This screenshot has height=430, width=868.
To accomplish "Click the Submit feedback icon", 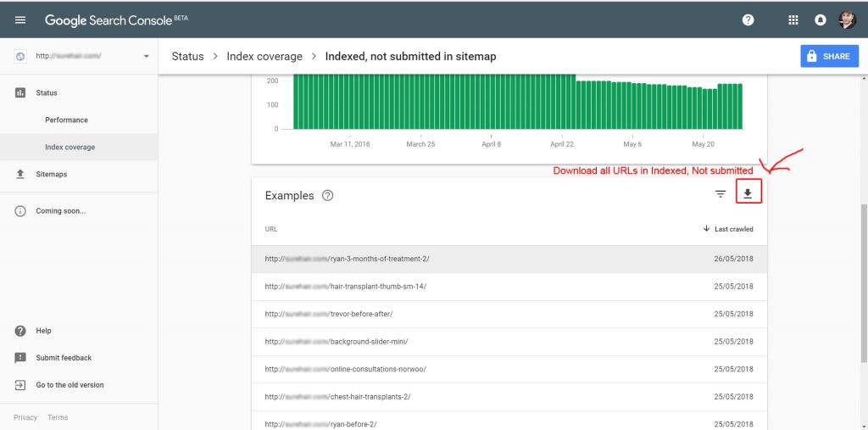I will tap(20, 358).
